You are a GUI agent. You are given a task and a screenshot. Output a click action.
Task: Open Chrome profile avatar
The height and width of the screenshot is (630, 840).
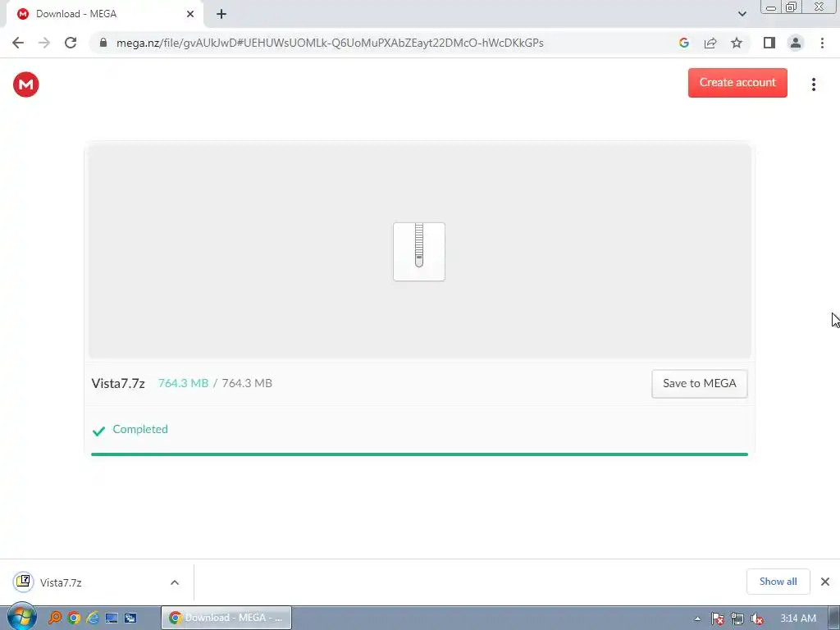tap(796, 43)
